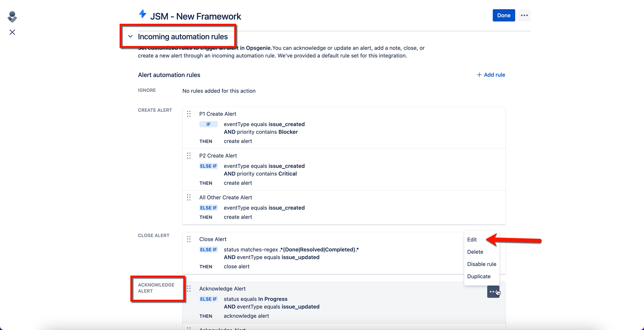Viewport: 644px width, 330px height.
Task: Click the drag handle on P2 Create Alert
Action: tap(189, 155)
